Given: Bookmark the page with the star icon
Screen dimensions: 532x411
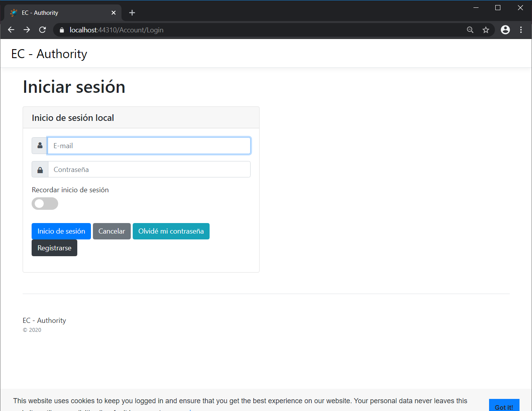Looking at the screenshot, I should click(486, 30).
